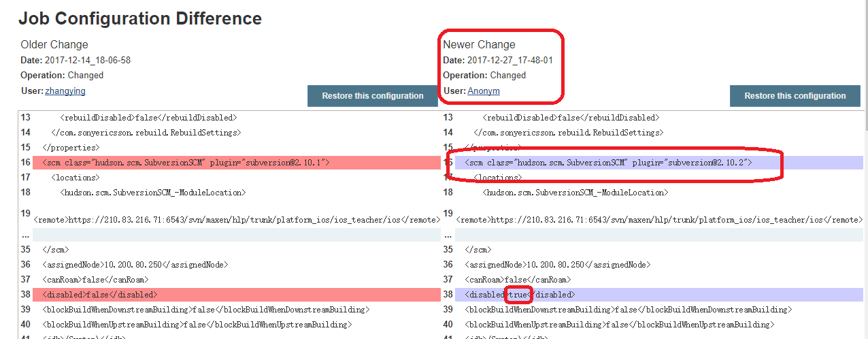The height and width of the screenshot is (339, 868).
Task: Click the newer change's Restore this configuration button
Action: click(x=795, y=96)
